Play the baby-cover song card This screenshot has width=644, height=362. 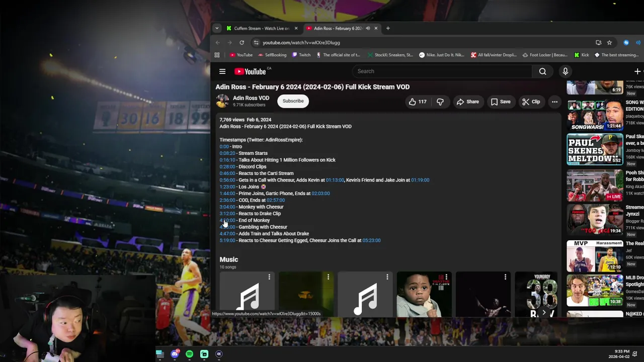tap(424, 295)
